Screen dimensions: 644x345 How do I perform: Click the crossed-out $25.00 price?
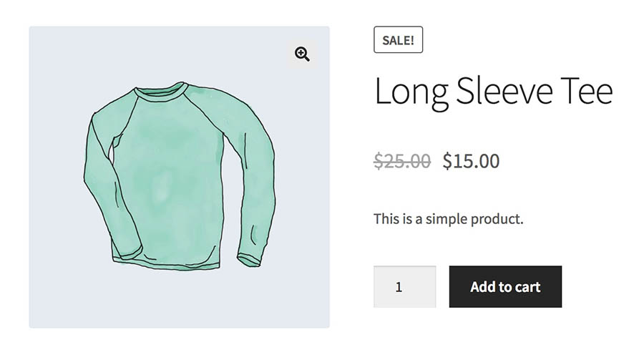[402, 161]
